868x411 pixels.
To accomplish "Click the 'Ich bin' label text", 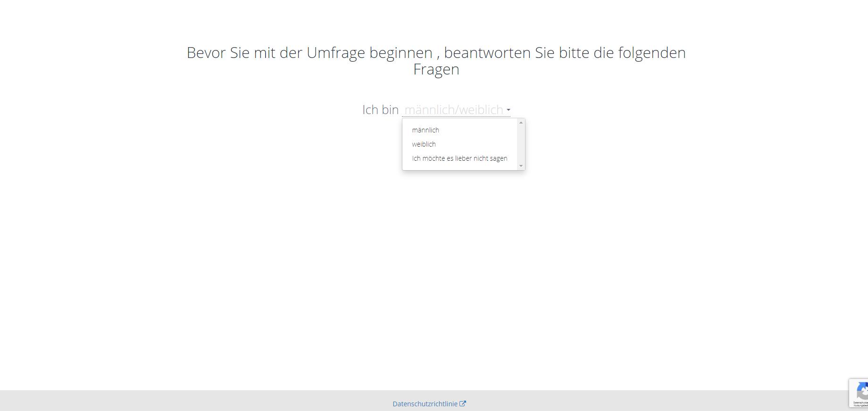I will pos(380,110).
